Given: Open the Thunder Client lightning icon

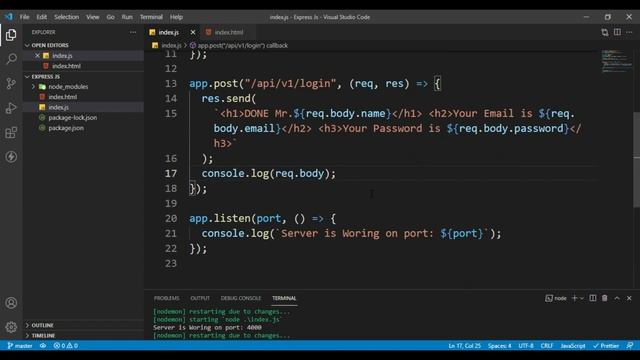Looking at the screenshot, I should point(11,157).
